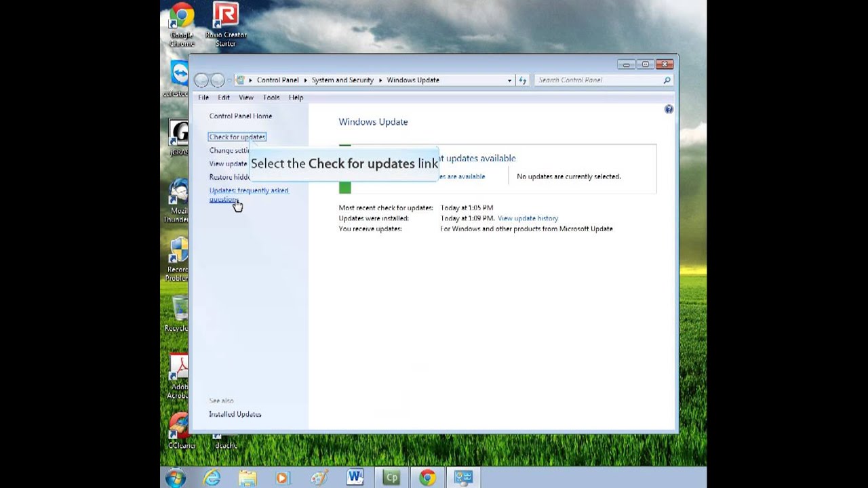Switch to Microsoft Word in taskbar

point(355,478)
